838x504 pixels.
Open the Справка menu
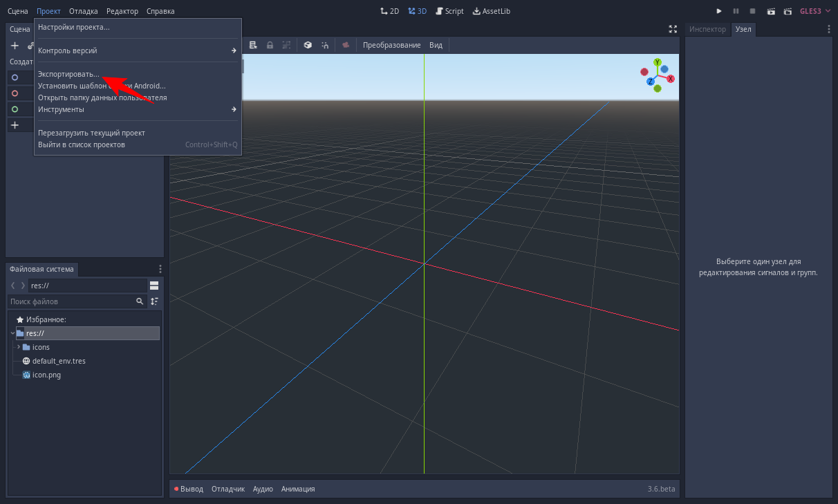[x=160, y=11]
